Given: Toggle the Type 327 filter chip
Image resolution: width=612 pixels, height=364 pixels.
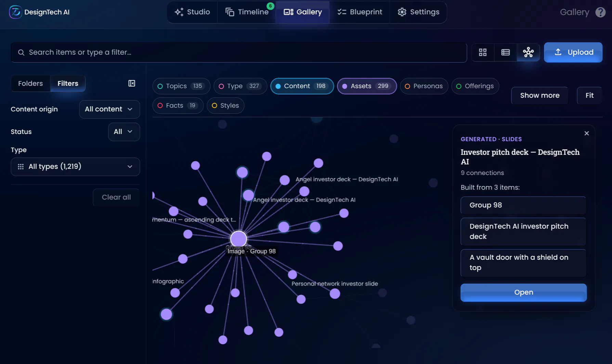Looking at the screenshot, I should pos(240,86).
